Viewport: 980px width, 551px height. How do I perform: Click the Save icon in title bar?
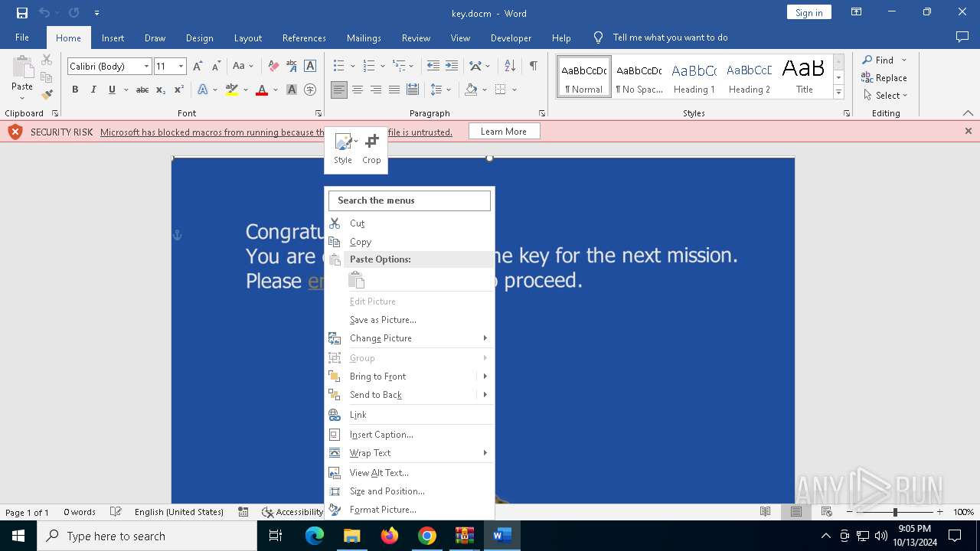[x=22, y=13]
